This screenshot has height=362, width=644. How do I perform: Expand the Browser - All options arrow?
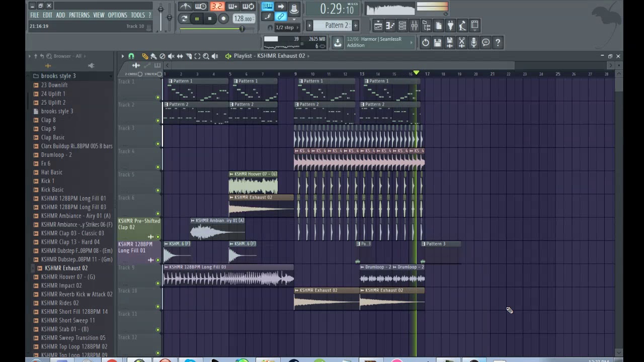point(30,56)
